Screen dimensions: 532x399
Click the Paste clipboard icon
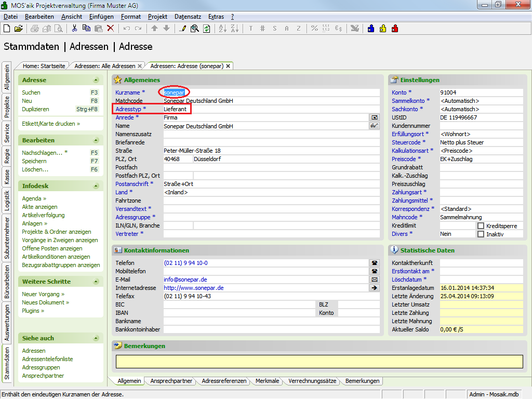pos(98,29)
